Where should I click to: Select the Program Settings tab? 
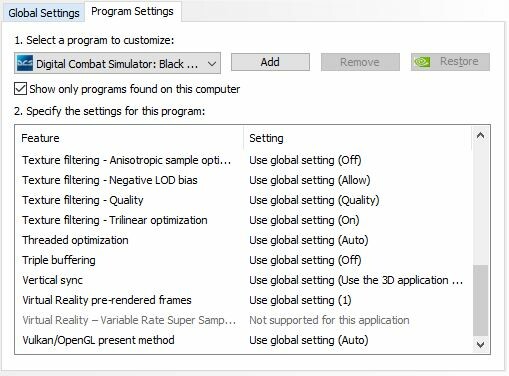(x=132, y=11)
